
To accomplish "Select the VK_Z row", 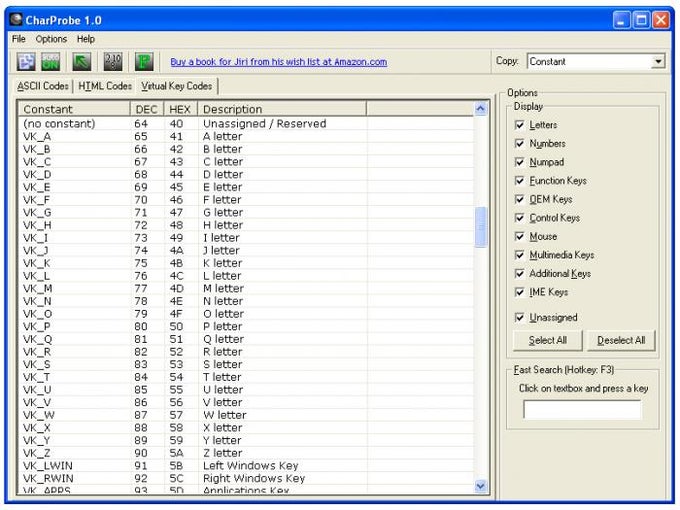I will point(246,453).
